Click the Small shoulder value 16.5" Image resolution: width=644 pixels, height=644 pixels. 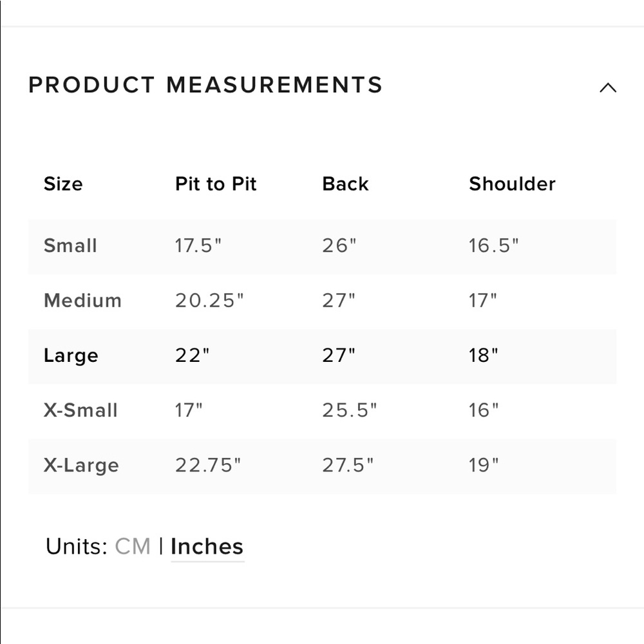494,245
